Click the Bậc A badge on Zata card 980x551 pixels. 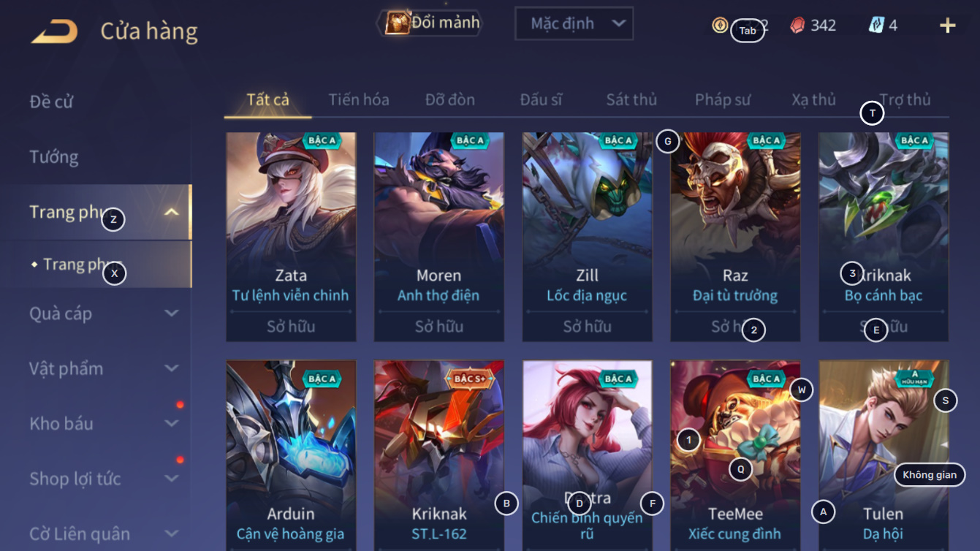(x=322, y=140)
